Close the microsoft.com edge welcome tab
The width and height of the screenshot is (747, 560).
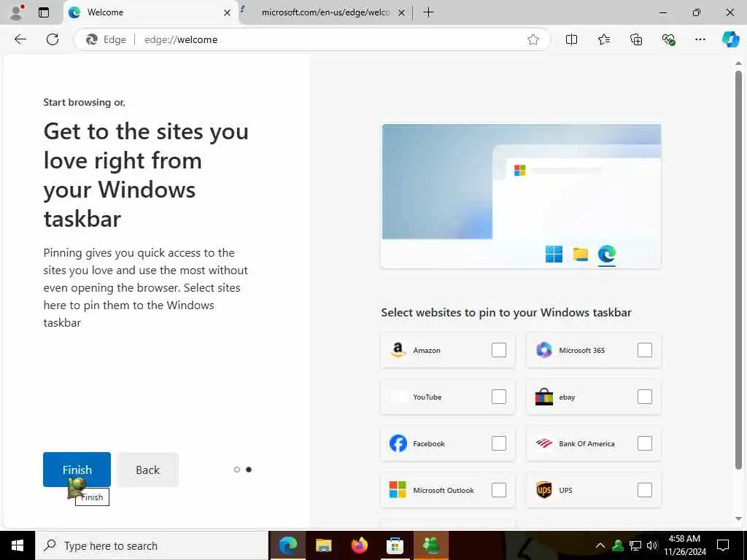[x=402, y=13]
